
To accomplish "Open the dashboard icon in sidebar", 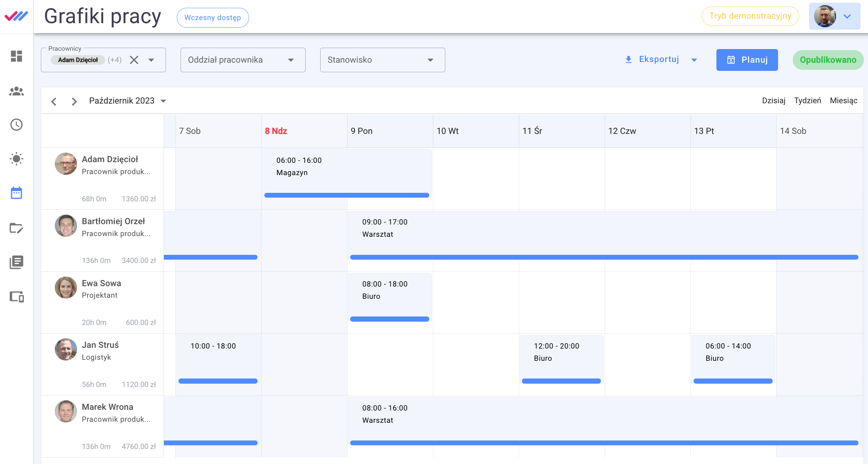I will click(x=16, y=56).
